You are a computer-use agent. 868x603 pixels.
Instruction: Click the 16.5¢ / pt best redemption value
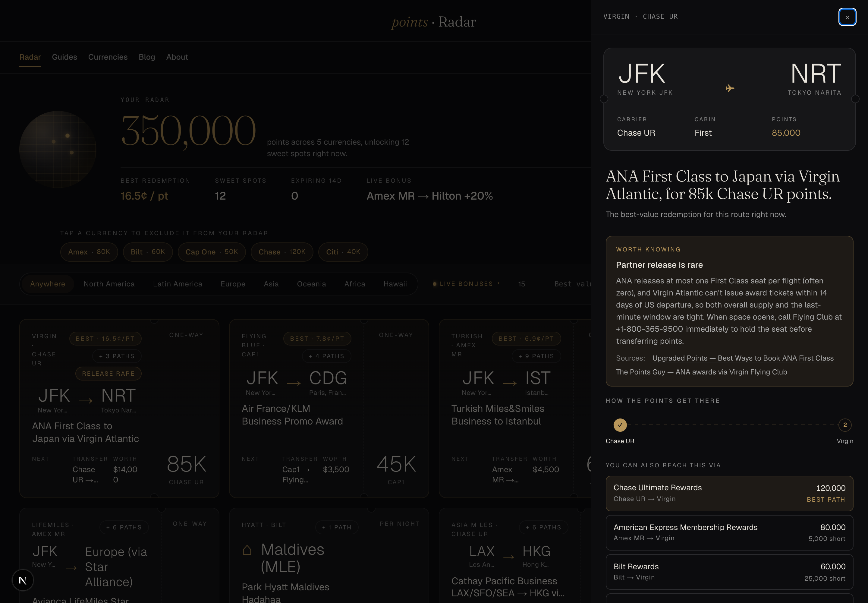point(144,196)
